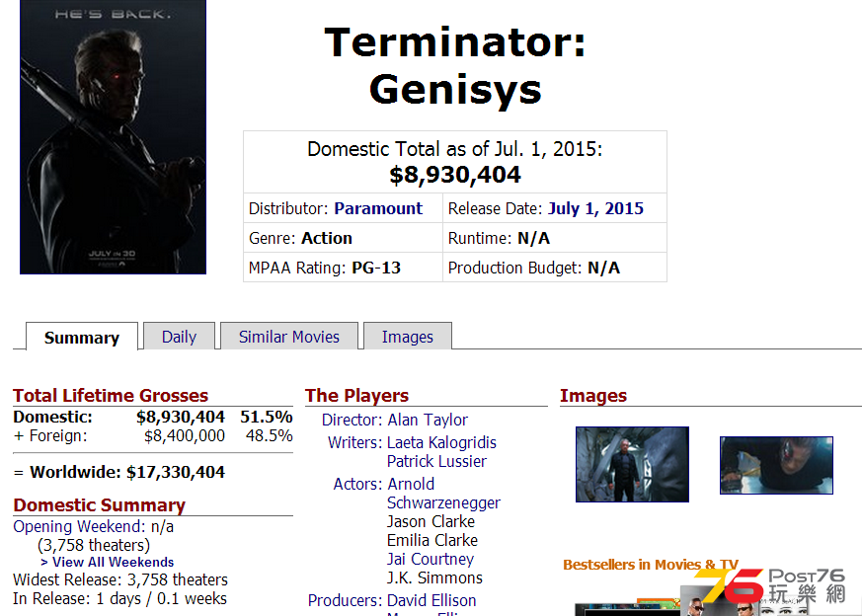862x616 pixels.
Task: Open the Daily tab
Action: pyautogui.click(x=179, y=337)
